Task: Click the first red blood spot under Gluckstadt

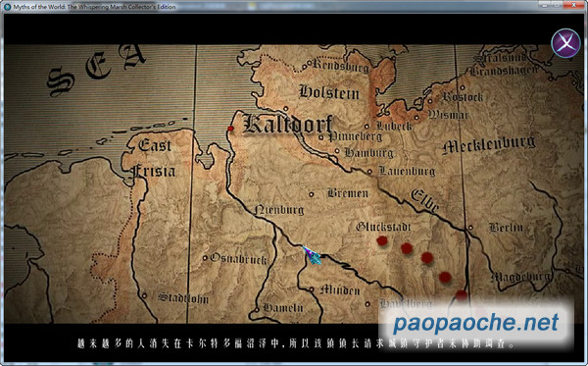Action: [x=382, y=240]
